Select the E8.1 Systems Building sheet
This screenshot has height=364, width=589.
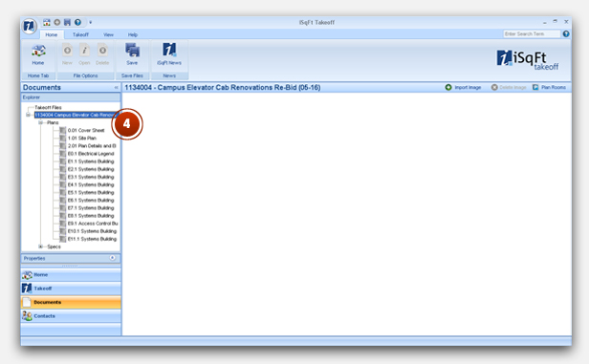click(x=91, y=216)
